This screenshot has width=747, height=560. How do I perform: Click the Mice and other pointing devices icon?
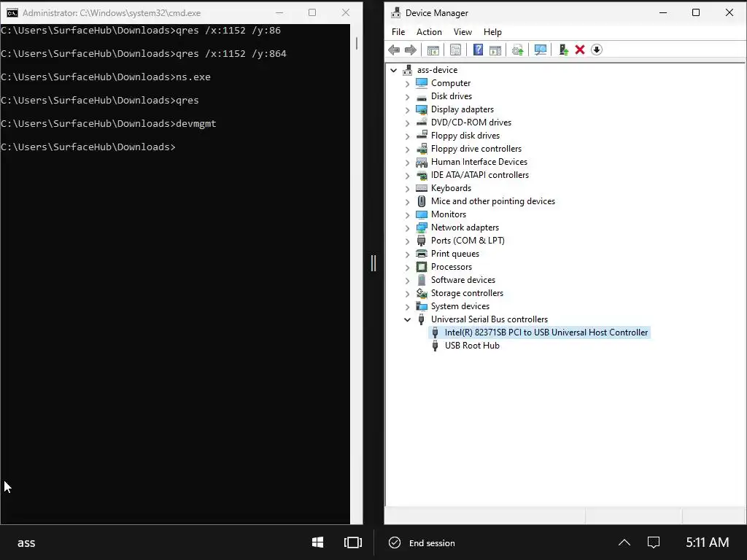pos(422,201)
